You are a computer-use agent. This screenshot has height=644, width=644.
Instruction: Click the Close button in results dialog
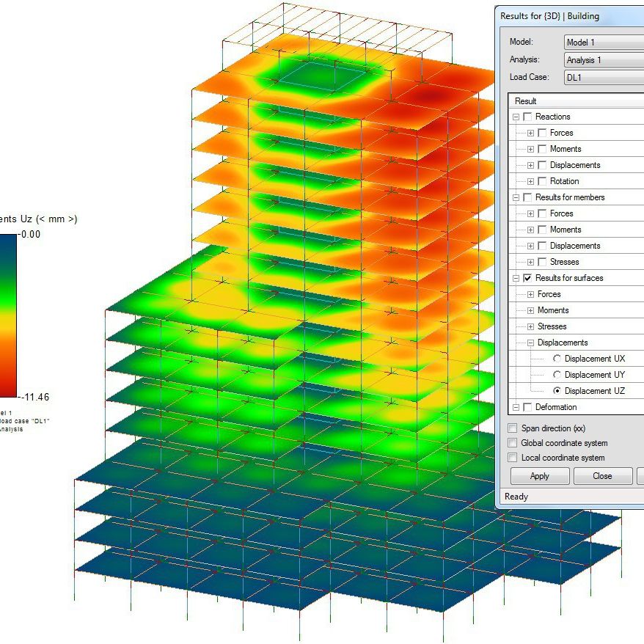pos(602,475)
